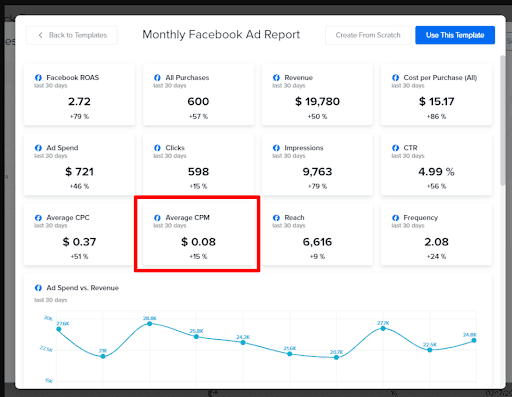This screenshot has height=397, width=512.
Task: Click the +57 % change under All Purchases
Action: pos(198,116)
